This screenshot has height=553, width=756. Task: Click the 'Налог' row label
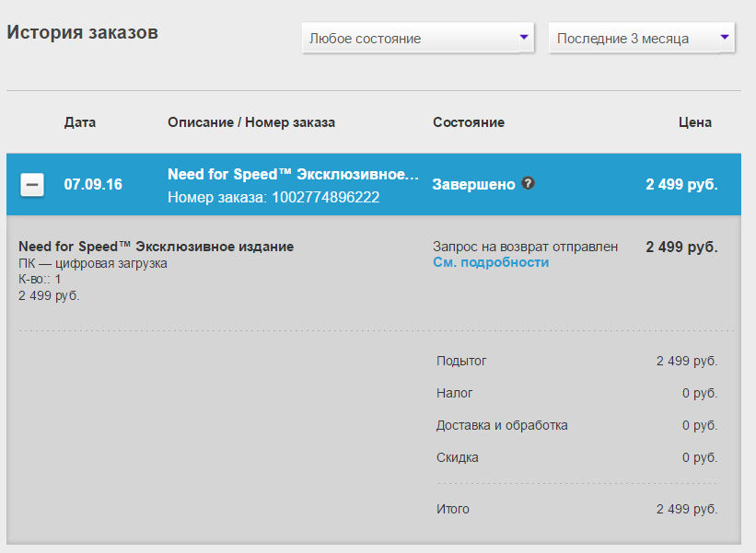[454, 393]
